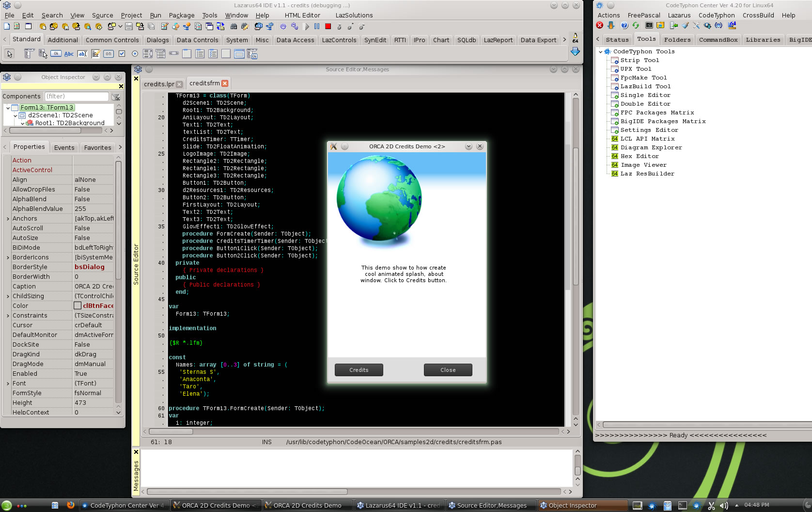Expand the ChildSizing property
This screenshot has height=512, width=812.
tap(8, 296)
